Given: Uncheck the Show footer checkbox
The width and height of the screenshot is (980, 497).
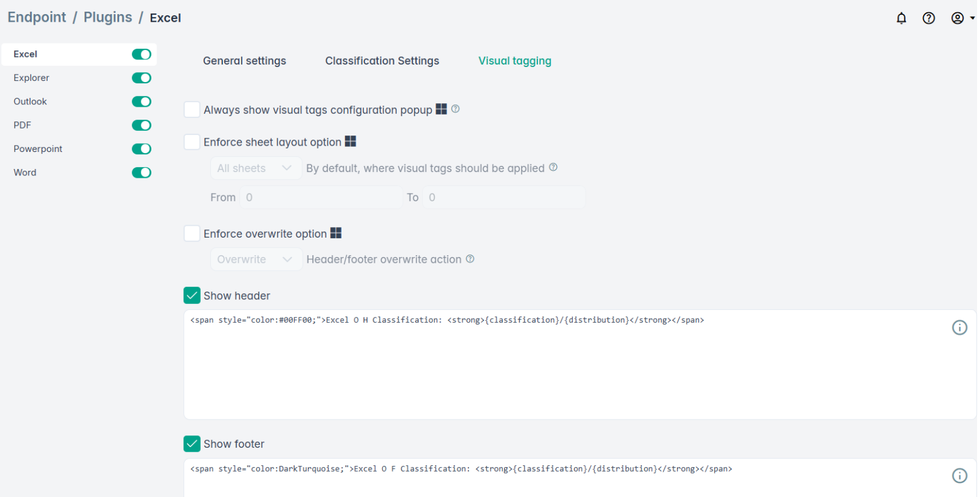Looking at the screenshot, I should click(192, 444).
